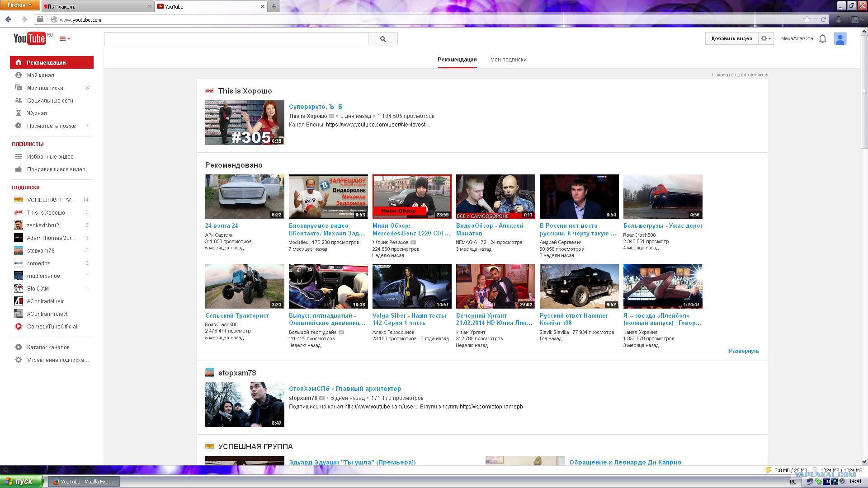
Task: Click the MegaAserOne username
Action: (797, 38)
